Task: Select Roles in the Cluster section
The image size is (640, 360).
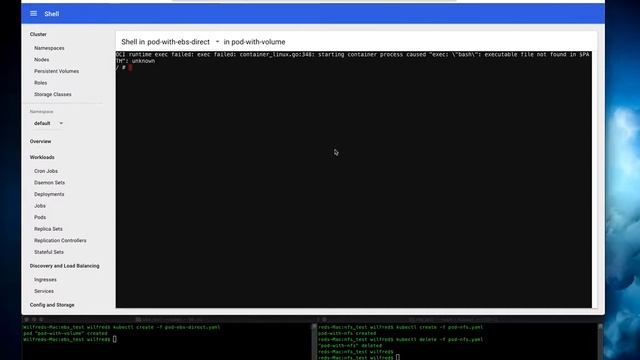Action: click(x=40, y=83)
